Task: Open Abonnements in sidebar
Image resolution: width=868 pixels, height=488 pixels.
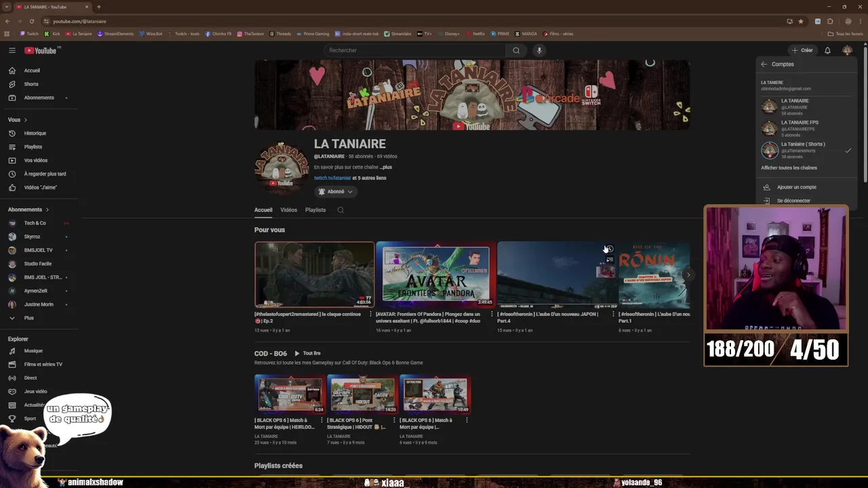Action: click(x=38, y=98)
